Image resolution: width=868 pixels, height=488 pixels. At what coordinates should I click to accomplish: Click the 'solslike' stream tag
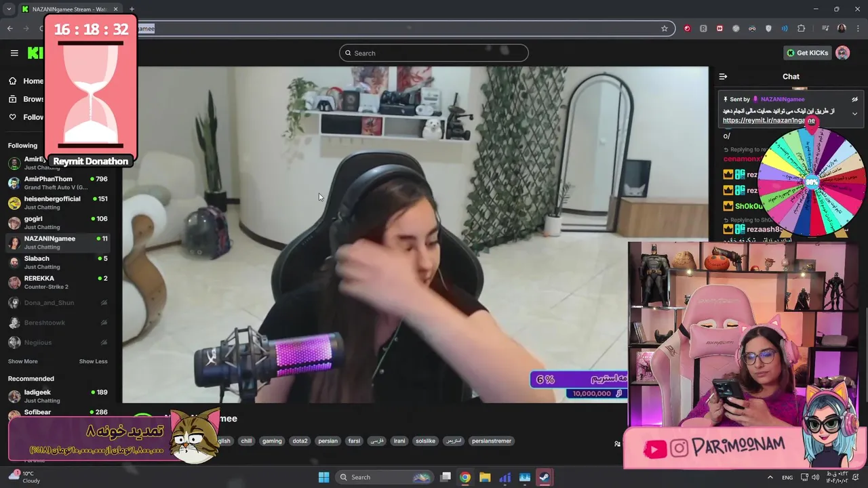(x=426, y=441)
